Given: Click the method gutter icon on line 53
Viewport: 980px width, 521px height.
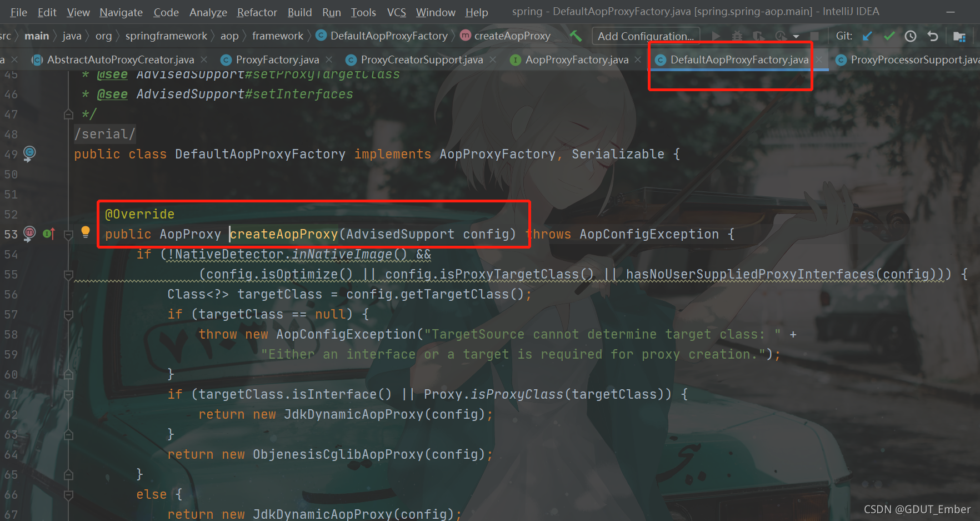Looking at the screenshot, I should [29, 234].
